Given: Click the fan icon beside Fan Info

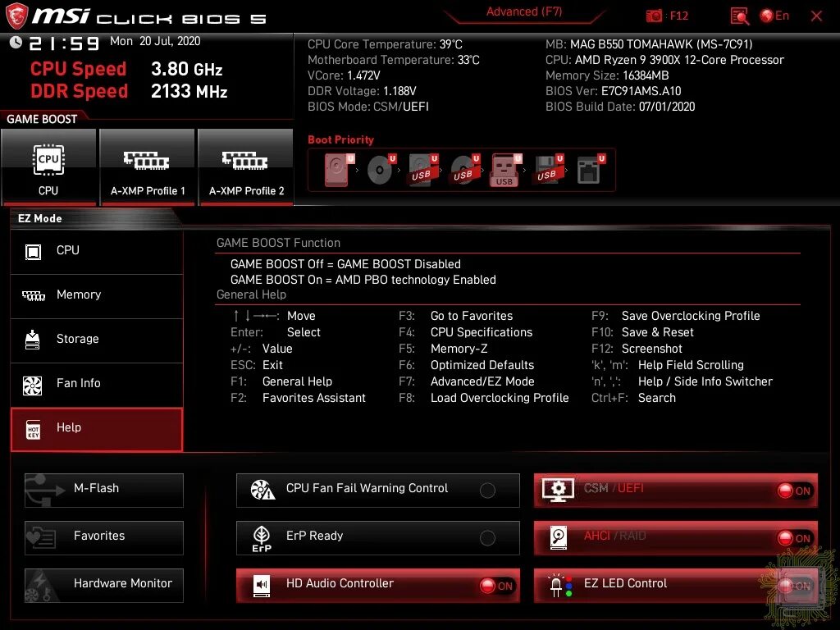Looking at the screenshot, I should click(33, 386).
